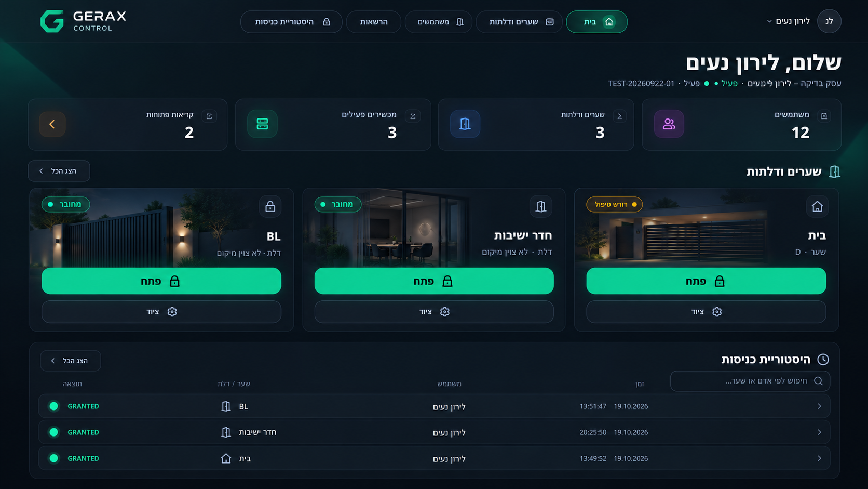Click the מחובר badge on the BL card
Image resolution: width=868 pixels, height=489 pixels.
pyautogui.click(x=66, y=204)
